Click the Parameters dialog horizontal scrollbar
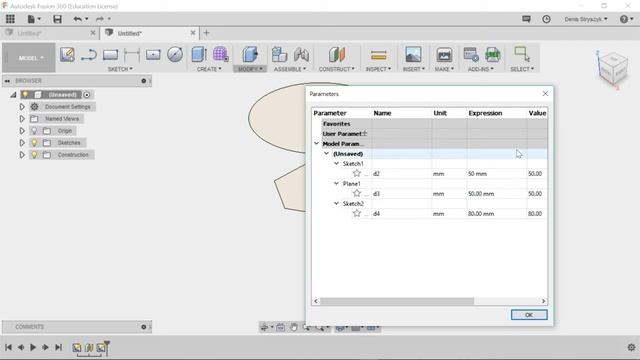The height and width of the screenshot is (360, 640). click(397, 301)
